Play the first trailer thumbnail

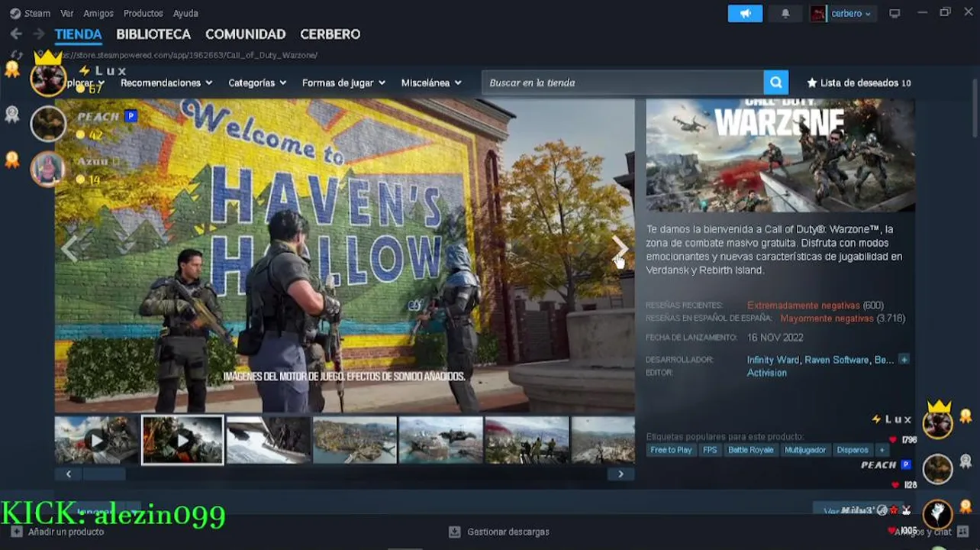point(96,440)
